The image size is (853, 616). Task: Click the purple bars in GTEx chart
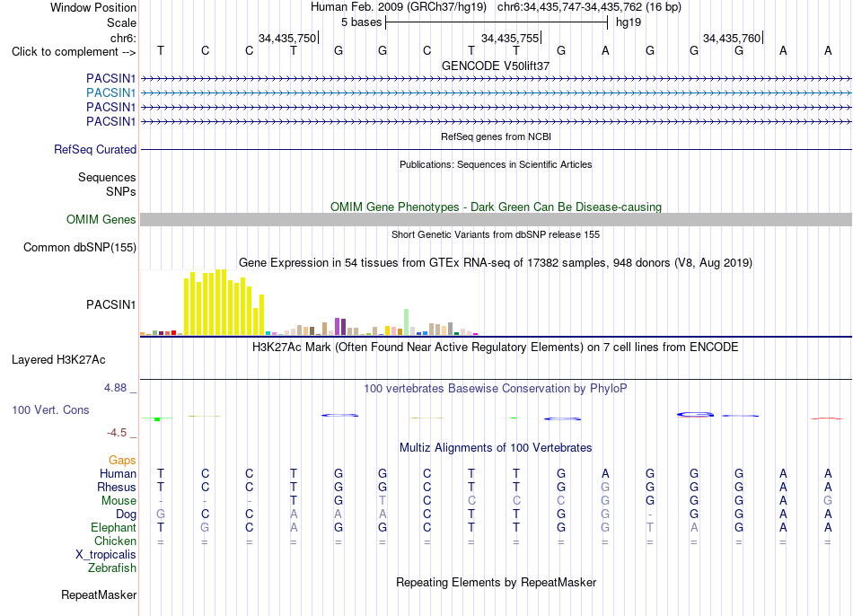[340, 327]
